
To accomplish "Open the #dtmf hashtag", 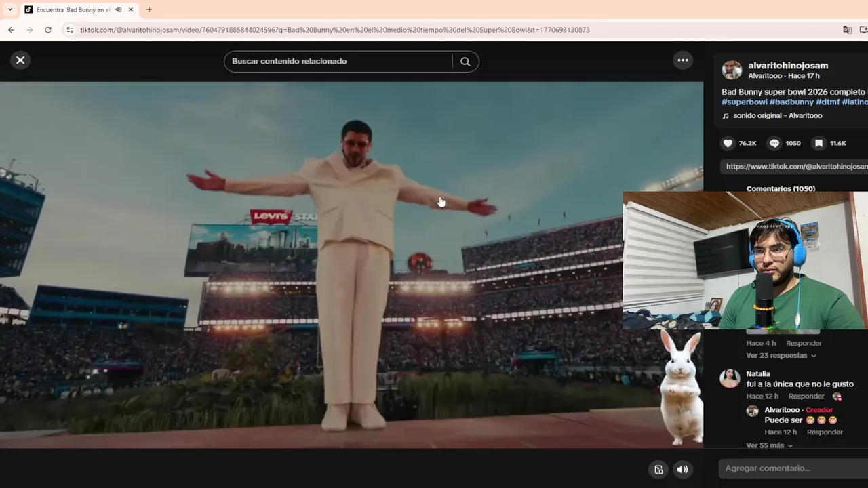I will coord(827,102).
